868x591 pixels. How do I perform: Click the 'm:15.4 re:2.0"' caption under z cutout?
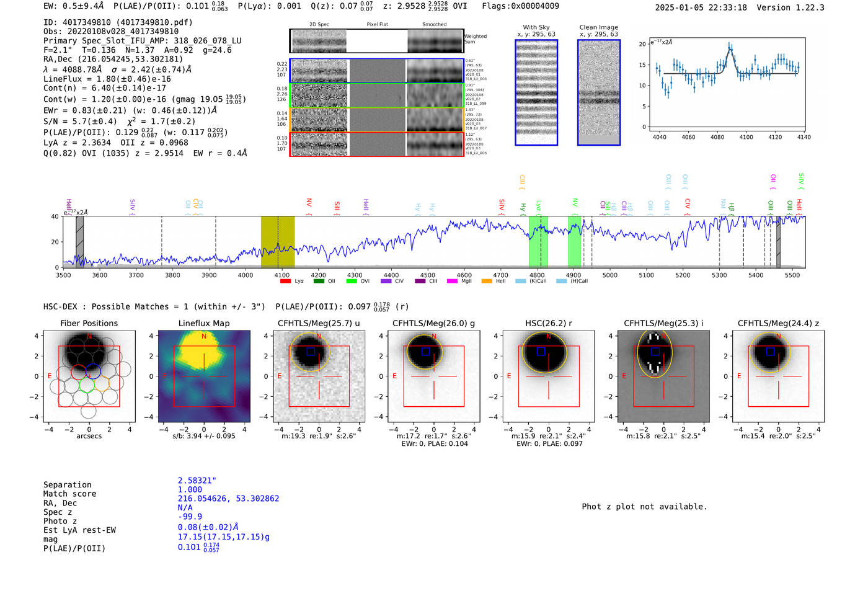(778, 436)
